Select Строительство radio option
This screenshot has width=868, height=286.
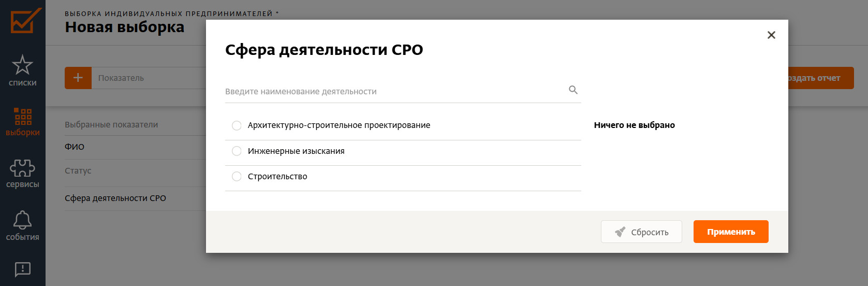237,176
